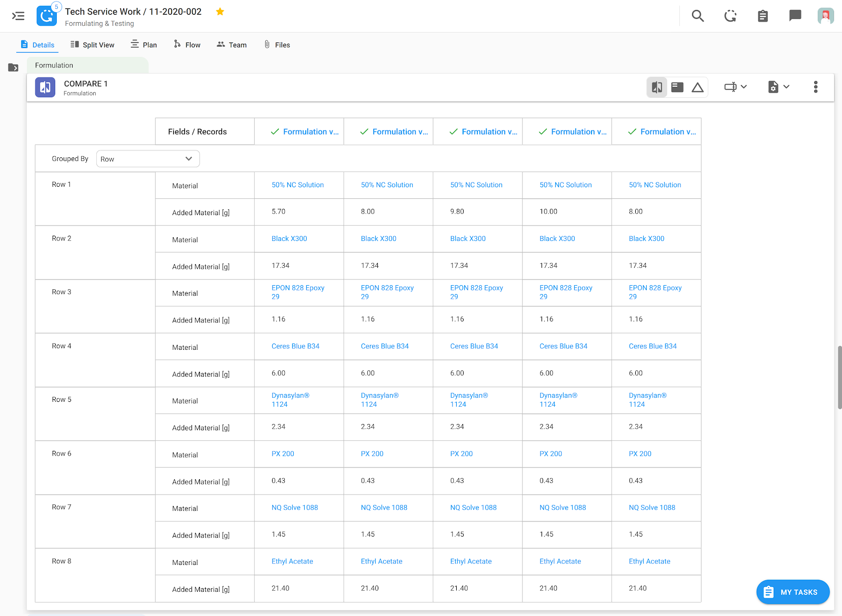The image size is (842, 616).
Task: Open 50% NC Solution in fourth column
Action: [x=566, y=185]
